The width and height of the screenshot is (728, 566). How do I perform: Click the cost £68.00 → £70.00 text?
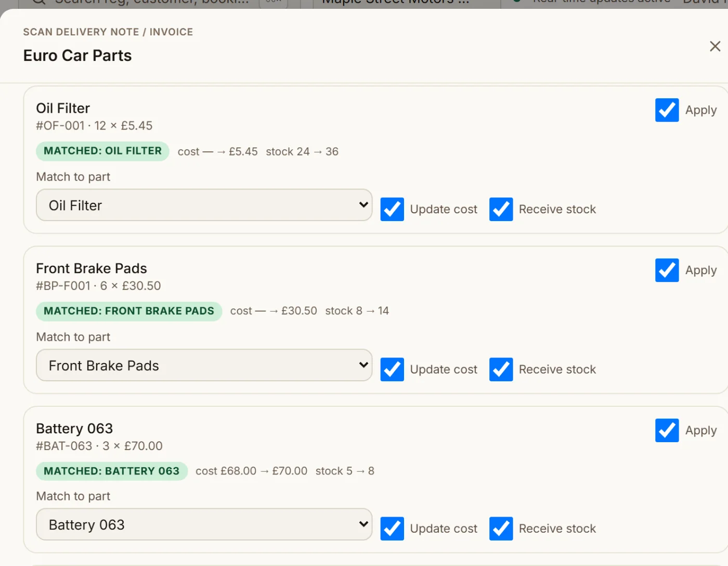pyautogui.click(x=251, y=471)
